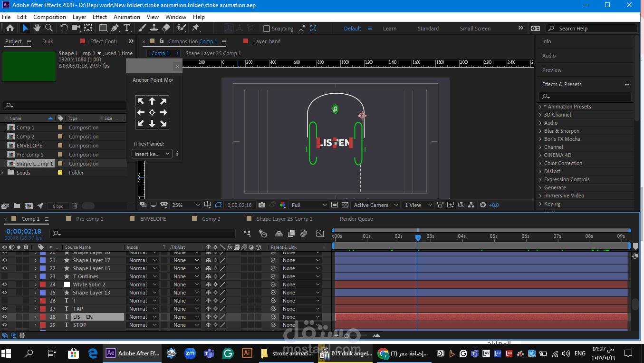Select the Zoom magnifier tool
The width and height of the screenshot is (644, 363).
coord(48,28)
